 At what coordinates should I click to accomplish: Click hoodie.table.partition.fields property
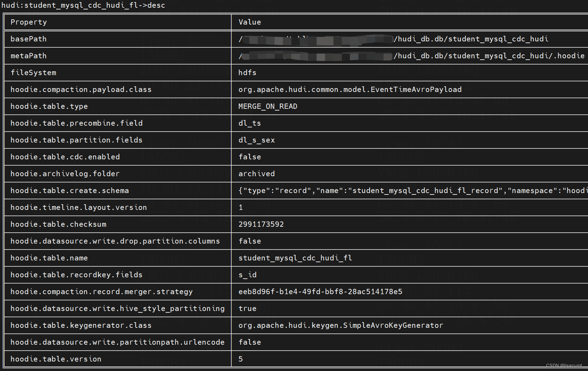click(76, 140)
